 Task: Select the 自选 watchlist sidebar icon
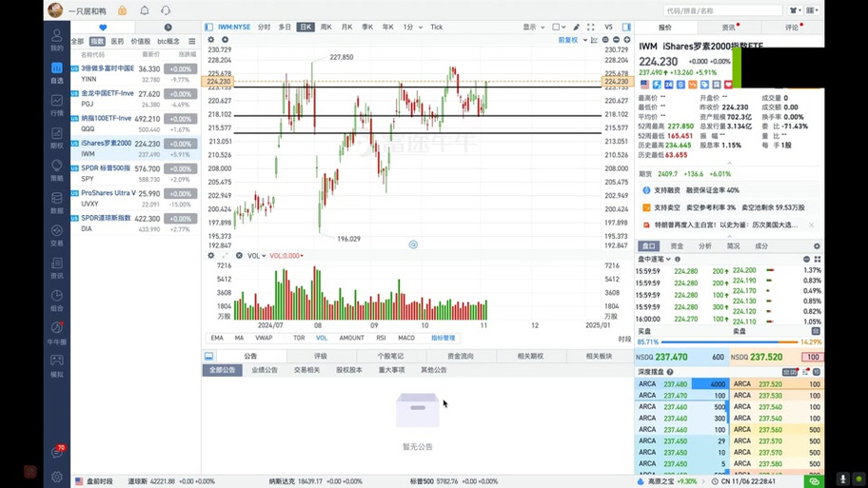(x=56, y=72)
